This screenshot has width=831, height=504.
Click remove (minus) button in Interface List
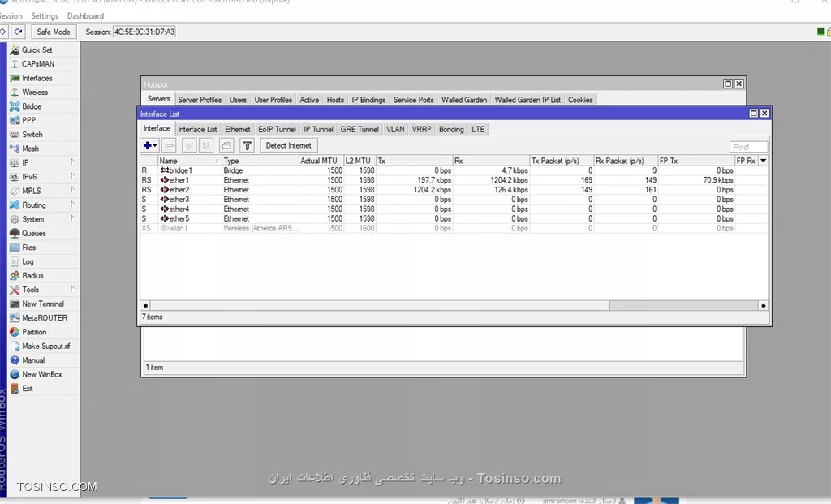click(x=169, y=145)
